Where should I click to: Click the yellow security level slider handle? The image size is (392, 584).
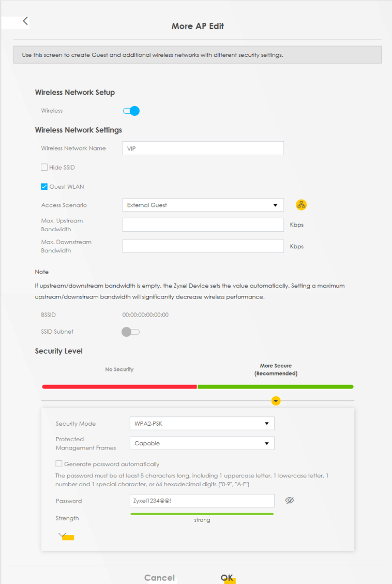pyautogui.click(x=276, y=401)
